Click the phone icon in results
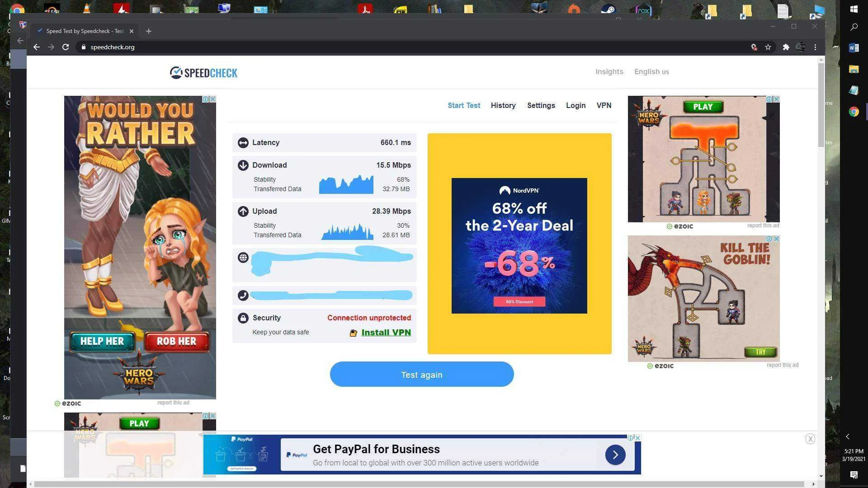This screenshot has width=868, height=488. (x=243, y=296)
